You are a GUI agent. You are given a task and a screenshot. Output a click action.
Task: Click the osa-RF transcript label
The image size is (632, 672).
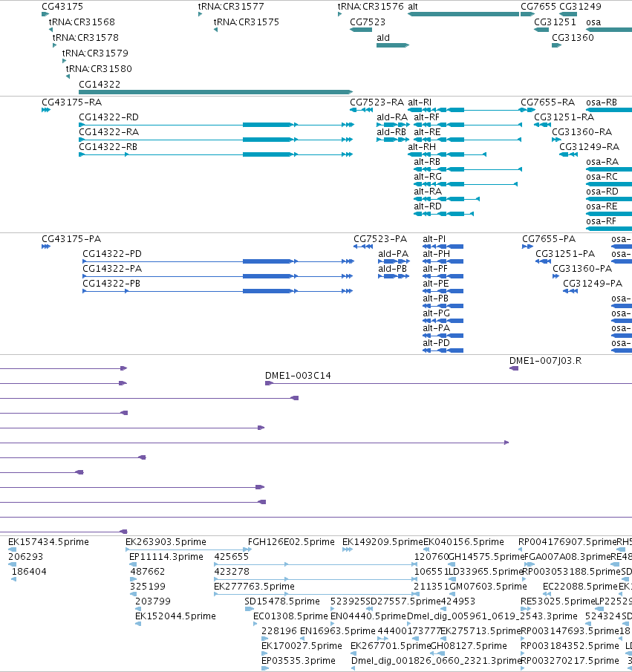(x=601, y=221)
